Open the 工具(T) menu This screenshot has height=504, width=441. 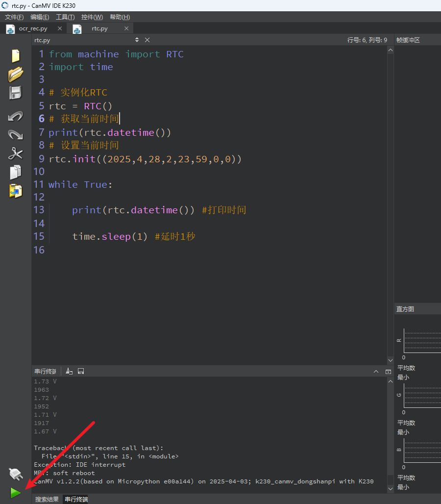pyautogui.click(x=65, y=17)
